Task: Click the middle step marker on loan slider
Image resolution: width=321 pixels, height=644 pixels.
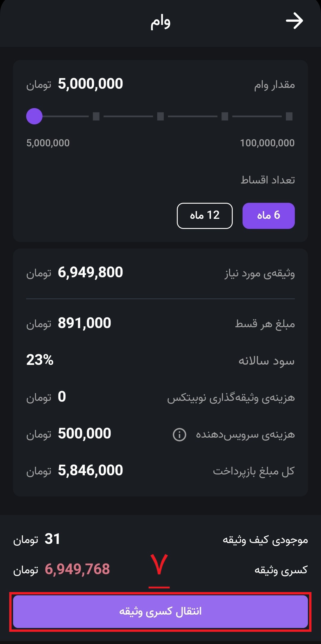Action: pyautogui.click(x=160, y=116)
